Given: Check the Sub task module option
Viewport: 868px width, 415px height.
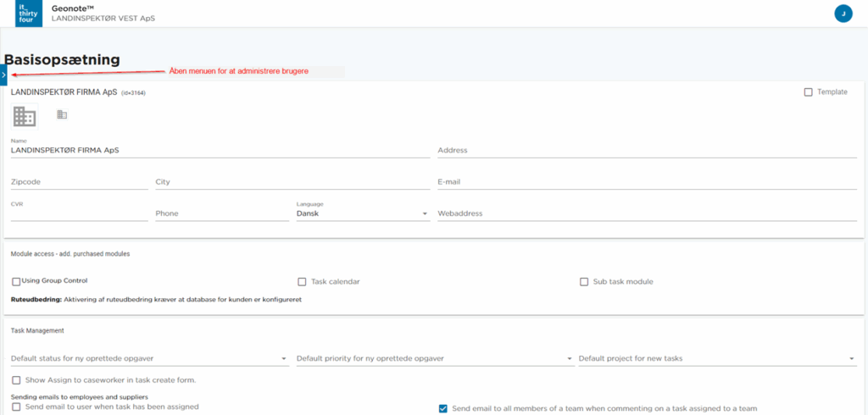Looking at the screenshot, I should click(583, 282).
